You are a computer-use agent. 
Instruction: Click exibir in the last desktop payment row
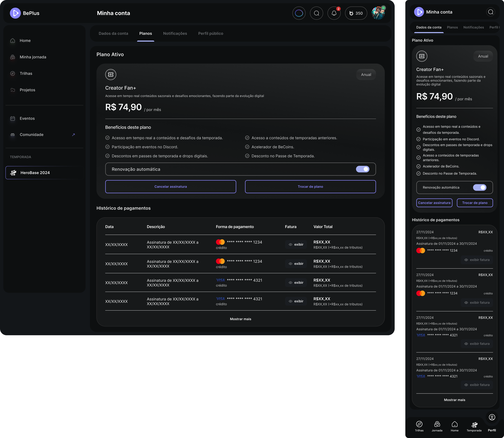point(296,301)
